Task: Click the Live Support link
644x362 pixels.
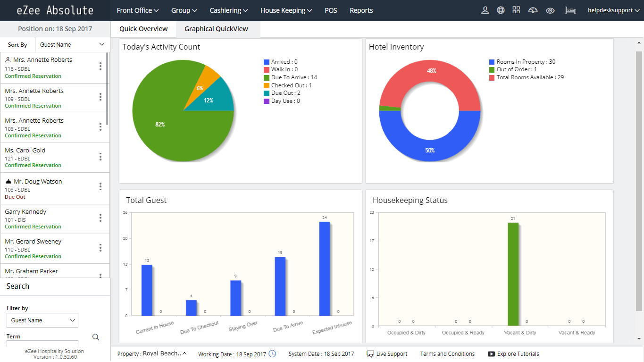Action: pos(387,354)
